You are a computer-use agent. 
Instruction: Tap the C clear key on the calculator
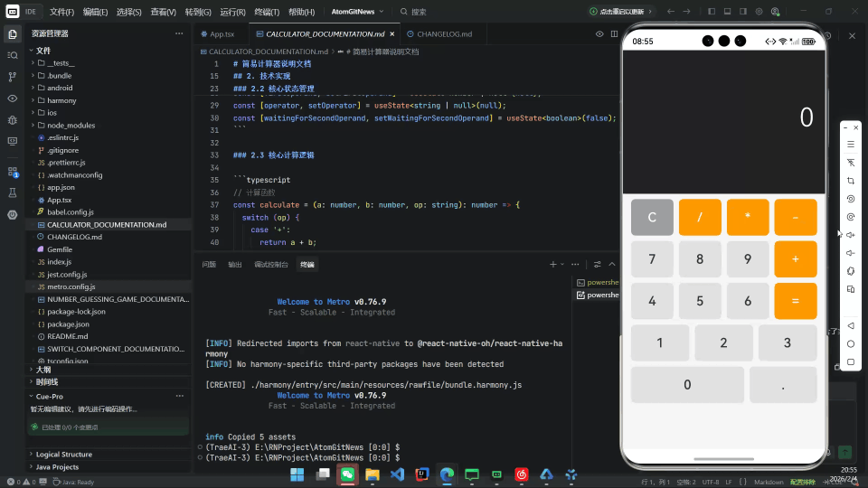pos(652,218)
